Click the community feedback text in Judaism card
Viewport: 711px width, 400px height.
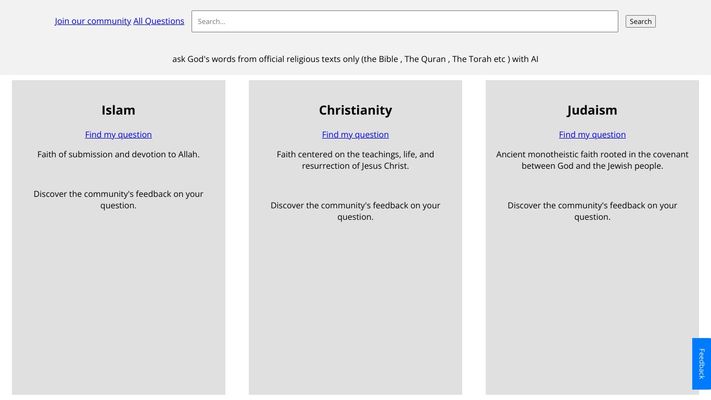[592, 210]
